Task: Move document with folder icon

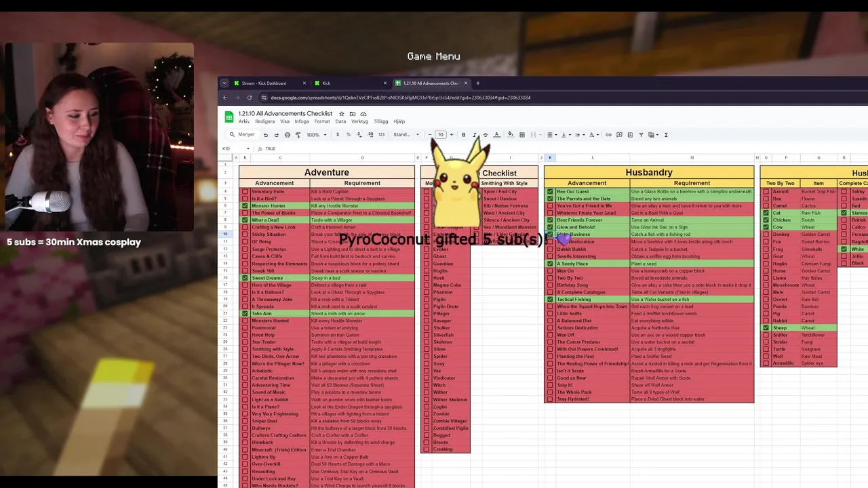Action: [x=353, y=114]
